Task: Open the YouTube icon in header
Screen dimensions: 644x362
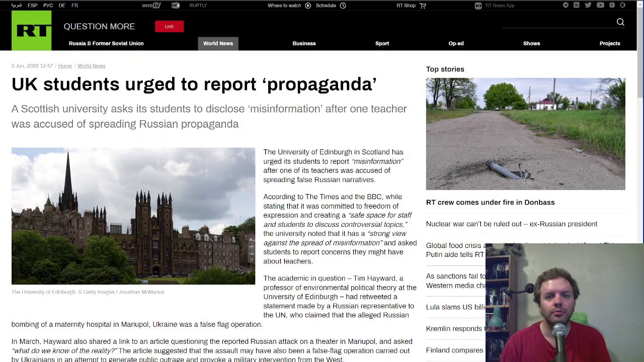Action: click(x=600, y=6)
